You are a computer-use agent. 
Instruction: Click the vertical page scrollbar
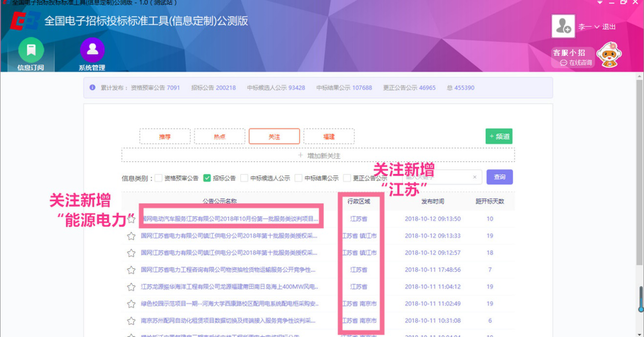640,172
